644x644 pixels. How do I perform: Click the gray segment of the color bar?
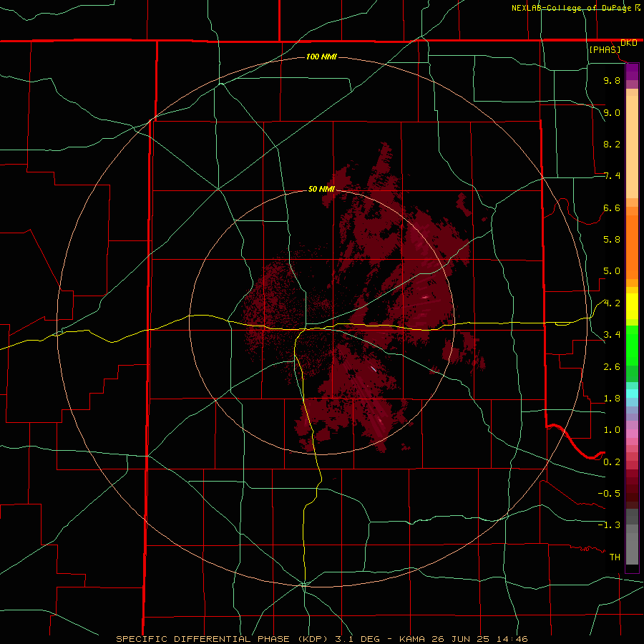pos(632,538)
